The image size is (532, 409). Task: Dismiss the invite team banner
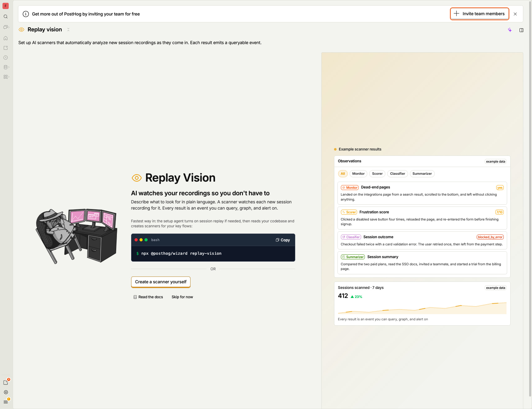click(515, 14)
